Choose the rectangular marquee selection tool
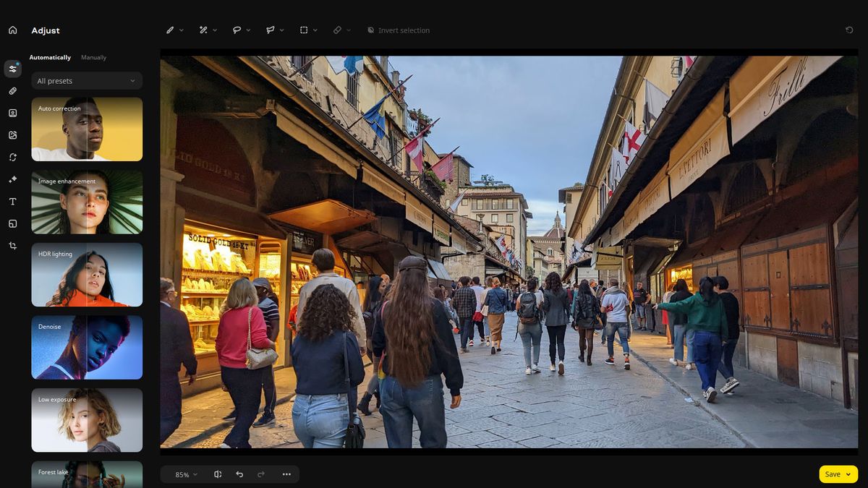The width and height of the screenshot is (868, 488). click(305, 30)
